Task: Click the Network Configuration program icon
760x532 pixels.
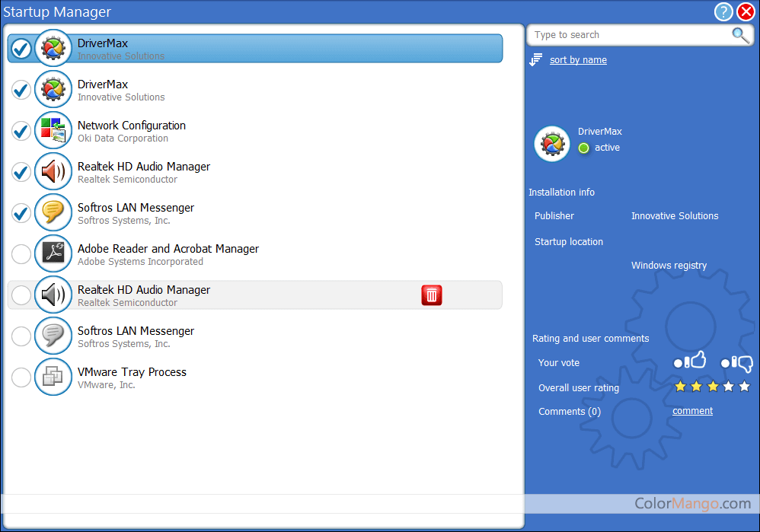Action: coord(53,130)
